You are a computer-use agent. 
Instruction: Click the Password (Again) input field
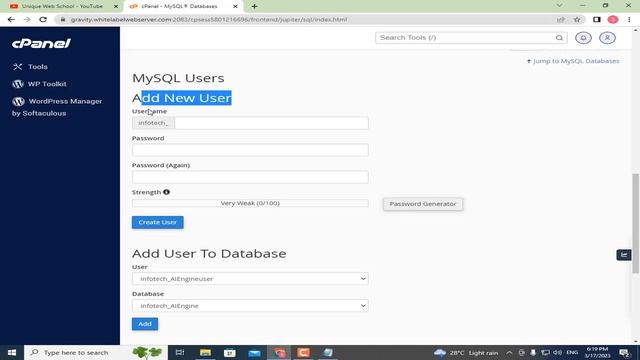(250, 177)
